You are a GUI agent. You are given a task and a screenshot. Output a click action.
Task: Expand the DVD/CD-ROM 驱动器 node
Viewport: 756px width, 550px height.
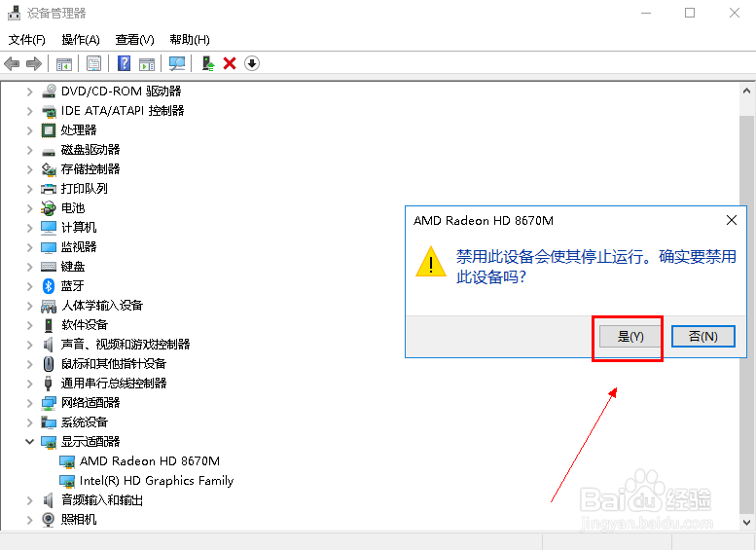(x=29, y=92)
